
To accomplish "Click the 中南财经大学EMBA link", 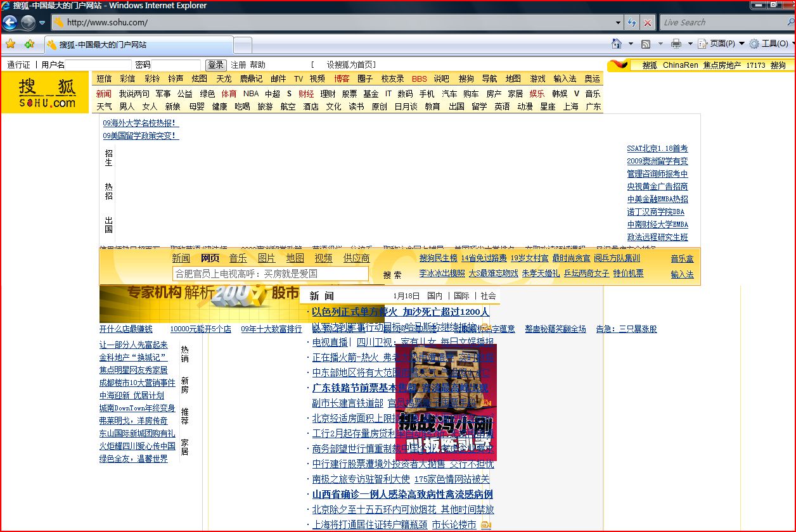I will click(x=657, y=224).
